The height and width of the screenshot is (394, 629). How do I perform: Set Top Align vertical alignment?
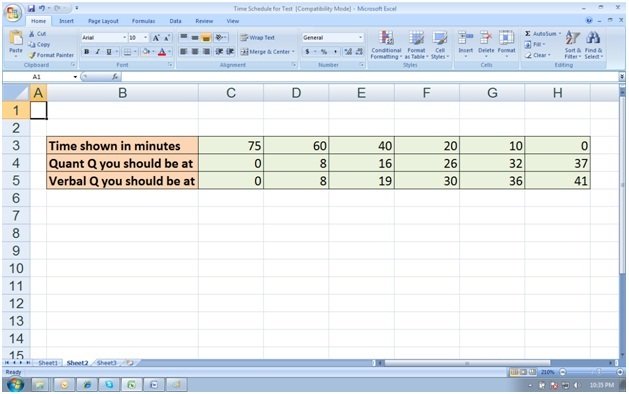pos(183,37)
